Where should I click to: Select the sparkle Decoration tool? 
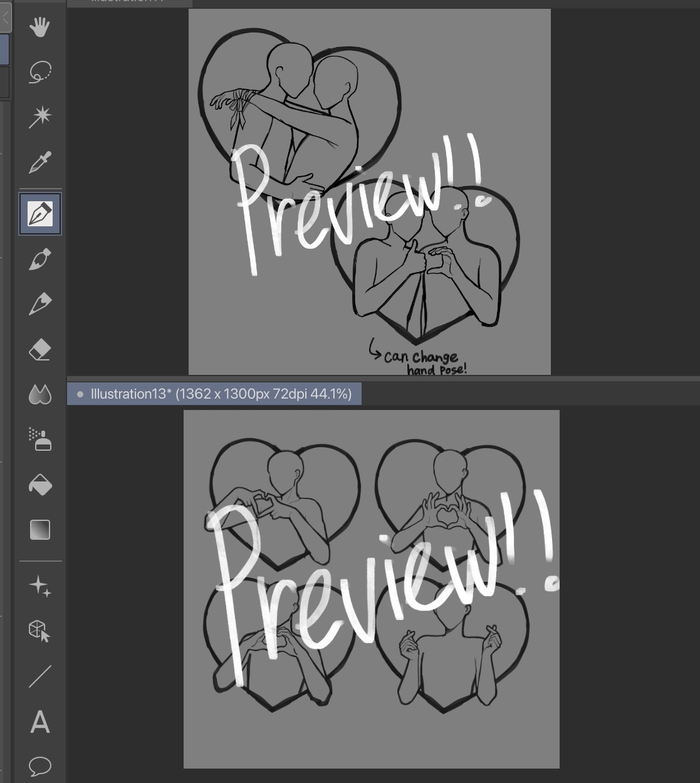coord(39,586)
